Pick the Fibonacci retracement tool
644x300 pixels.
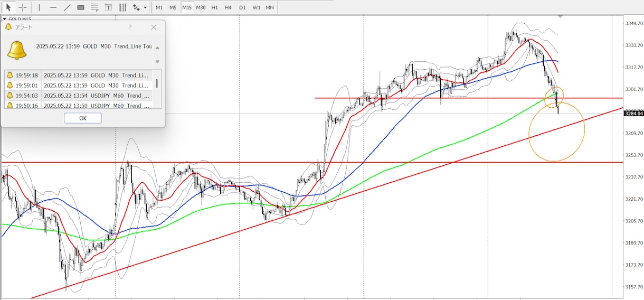94,7
